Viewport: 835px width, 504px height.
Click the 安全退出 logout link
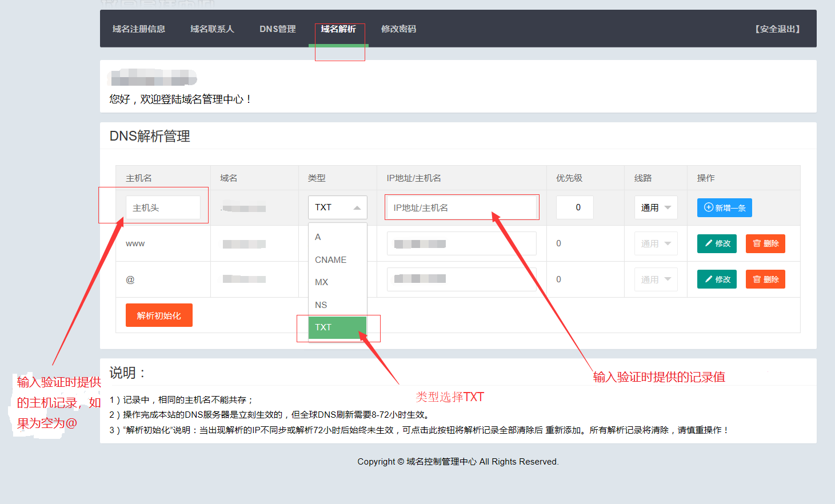coord(777,29)
